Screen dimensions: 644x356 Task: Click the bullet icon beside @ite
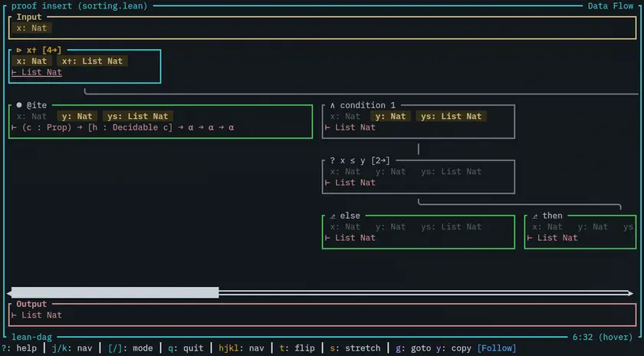tap(19, 105)
